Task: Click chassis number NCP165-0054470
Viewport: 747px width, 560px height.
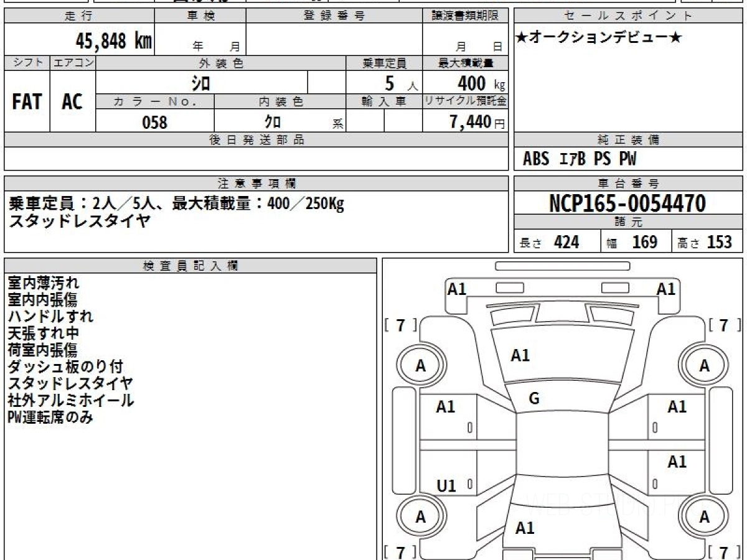Action: [x=627, y=203]
